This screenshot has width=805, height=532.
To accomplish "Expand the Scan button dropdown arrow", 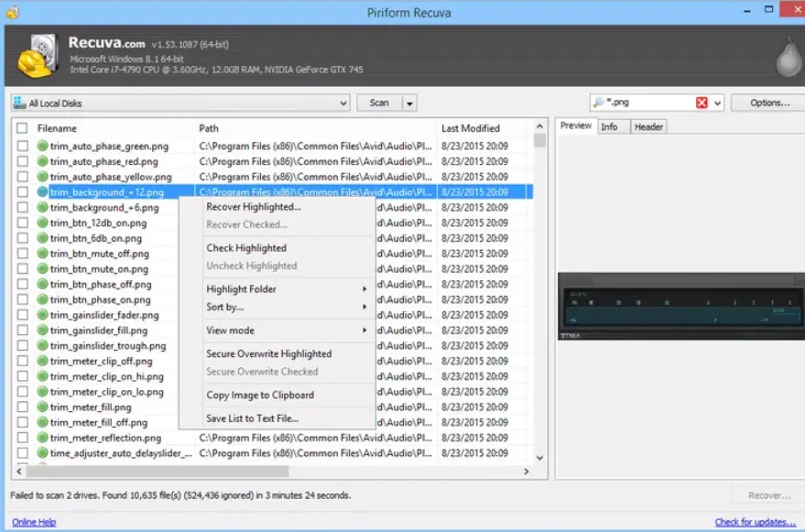I will click(x=409, y=103).
